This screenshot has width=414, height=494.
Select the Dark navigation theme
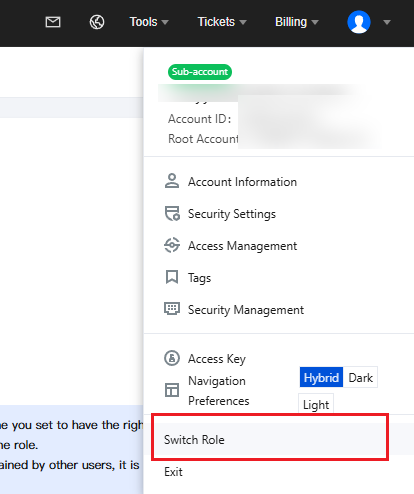(360, 378)
